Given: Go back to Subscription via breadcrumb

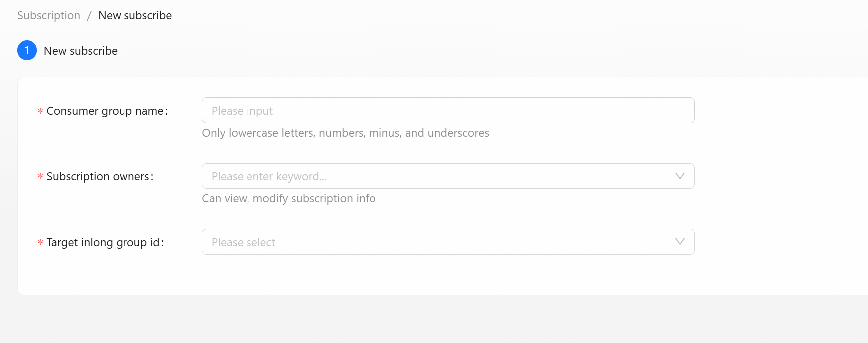Looking at the screenshot, I should coord(49,16).
